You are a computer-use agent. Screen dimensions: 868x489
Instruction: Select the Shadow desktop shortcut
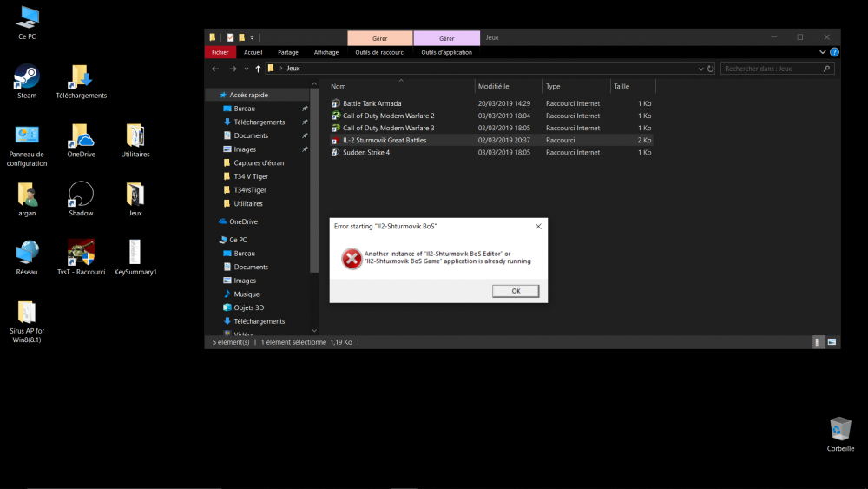(81, 199)
